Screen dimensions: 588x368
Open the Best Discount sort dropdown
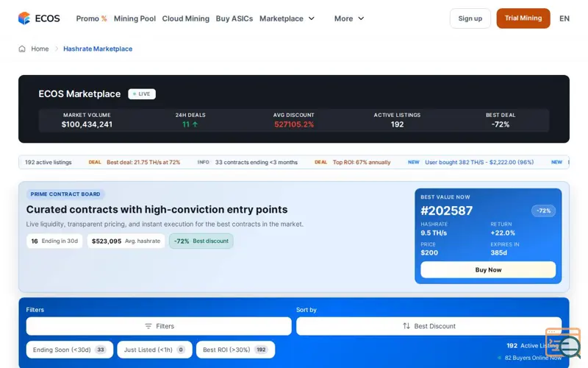[x=429, y=326]
